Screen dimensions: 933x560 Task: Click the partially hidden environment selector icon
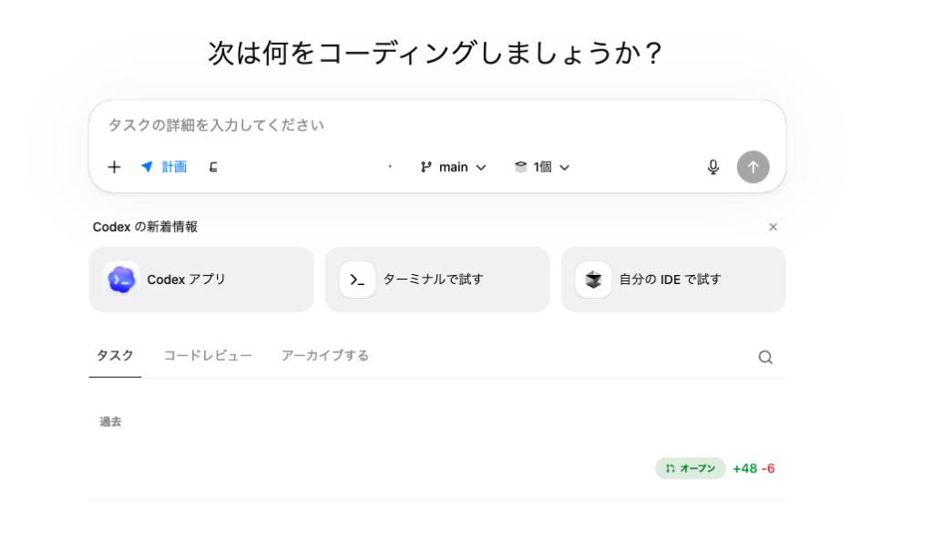213,167
